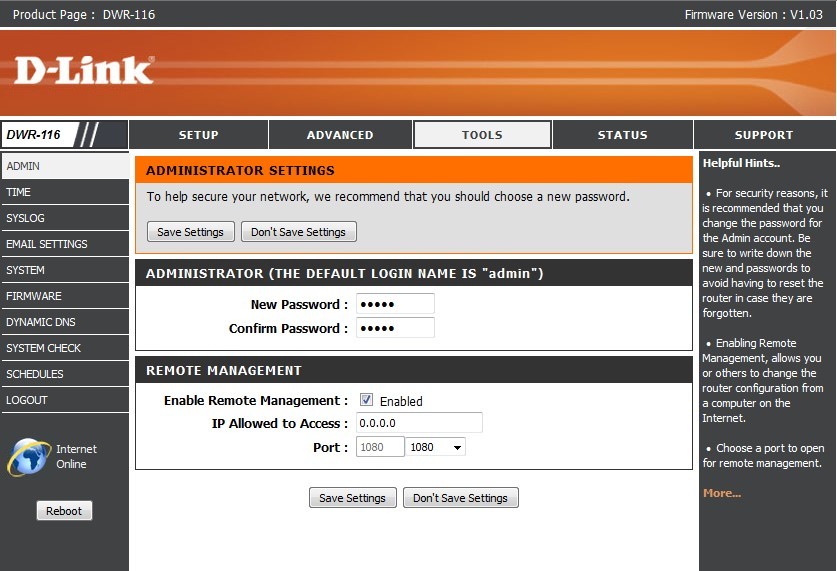The width and height of the screenshot is (837, 571).
Task: Click the Port number text field
Action: 380,447
